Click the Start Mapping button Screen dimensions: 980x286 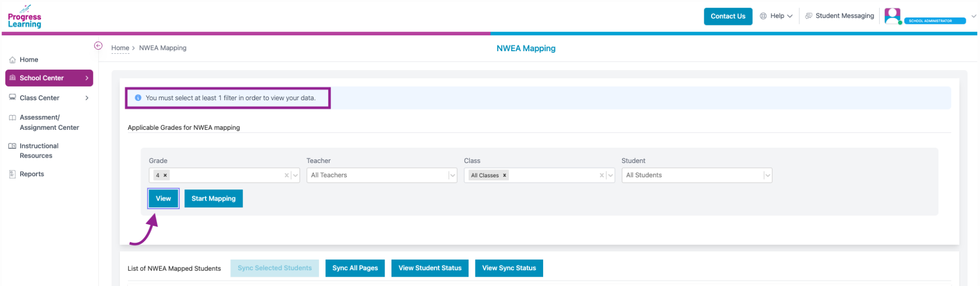(x=213, y=198)
